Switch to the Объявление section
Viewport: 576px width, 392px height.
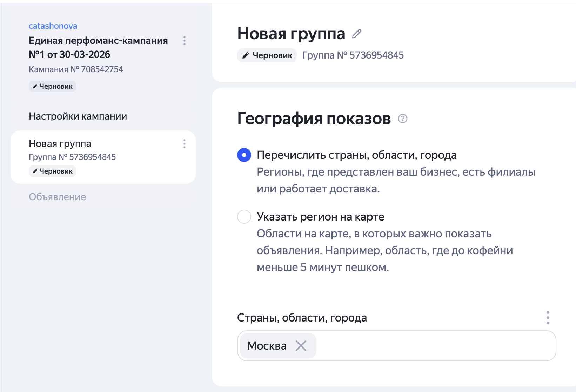click(57, 197)
